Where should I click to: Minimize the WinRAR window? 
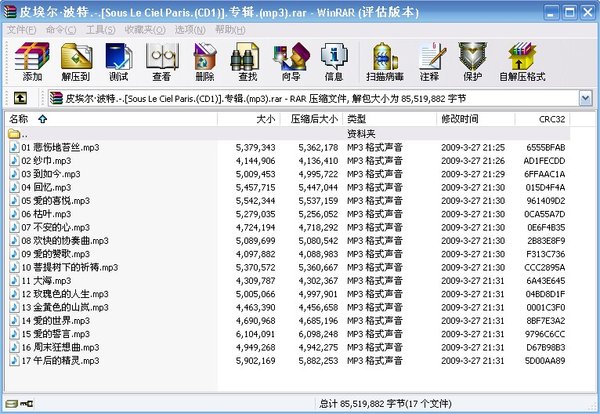(551, 13)
